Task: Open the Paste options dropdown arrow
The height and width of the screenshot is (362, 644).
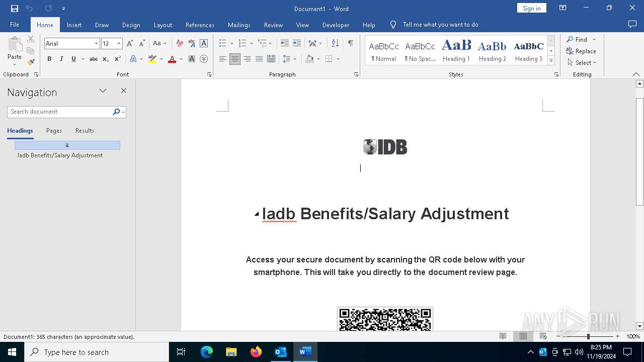Action: pyautogui.click(x=15, y=64)
